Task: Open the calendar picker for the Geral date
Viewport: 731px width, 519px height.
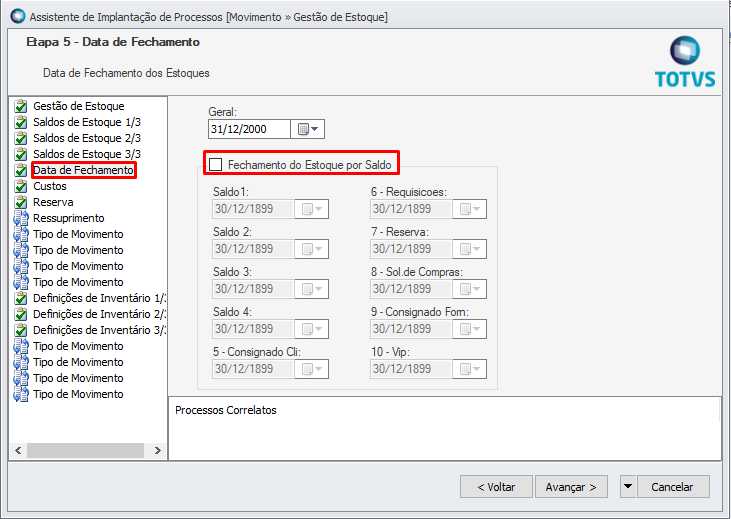Action: (308, 129)
